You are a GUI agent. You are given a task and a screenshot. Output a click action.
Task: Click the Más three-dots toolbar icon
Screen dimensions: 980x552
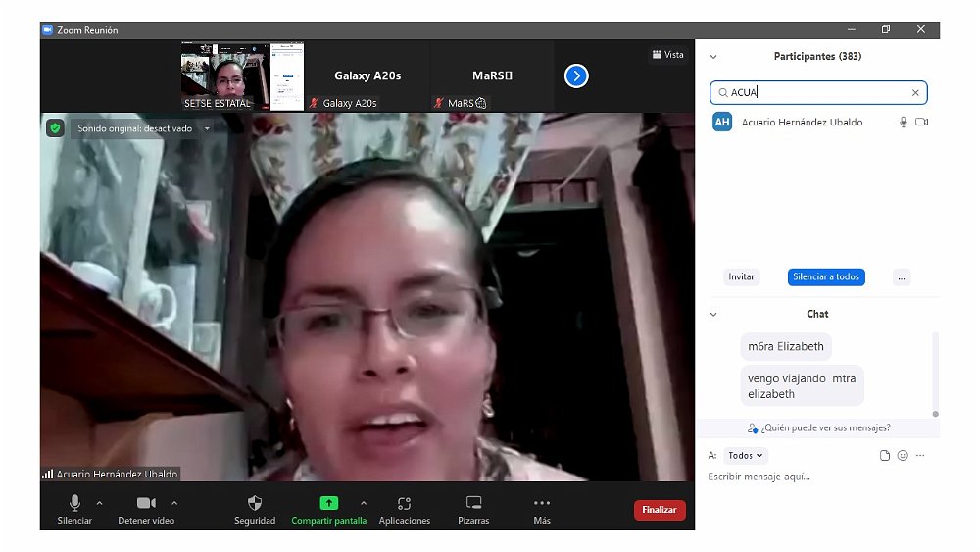pyautogui.click(x=542, y=503)
